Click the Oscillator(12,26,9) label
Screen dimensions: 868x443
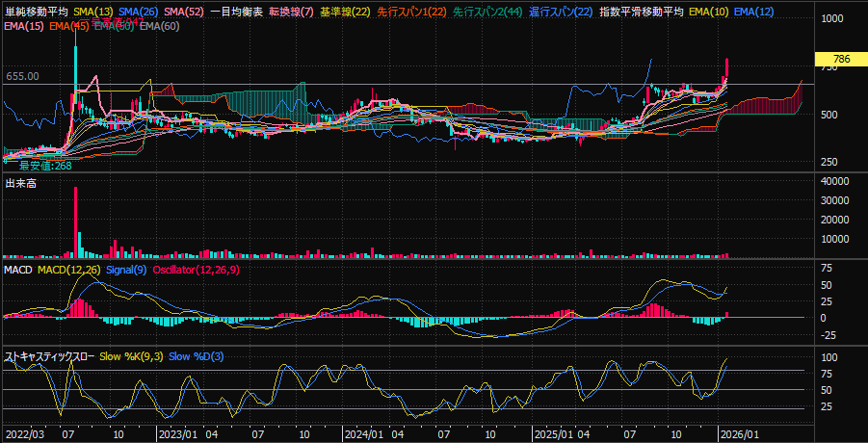coord(197,271)
